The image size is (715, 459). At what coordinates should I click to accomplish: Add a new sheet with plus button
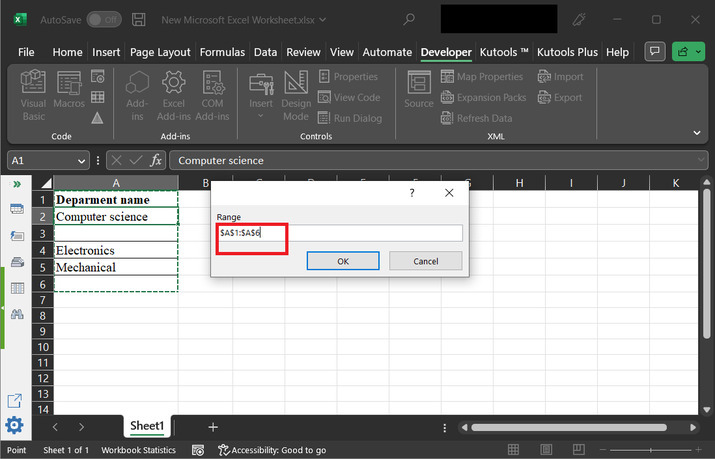pos(213,427)
